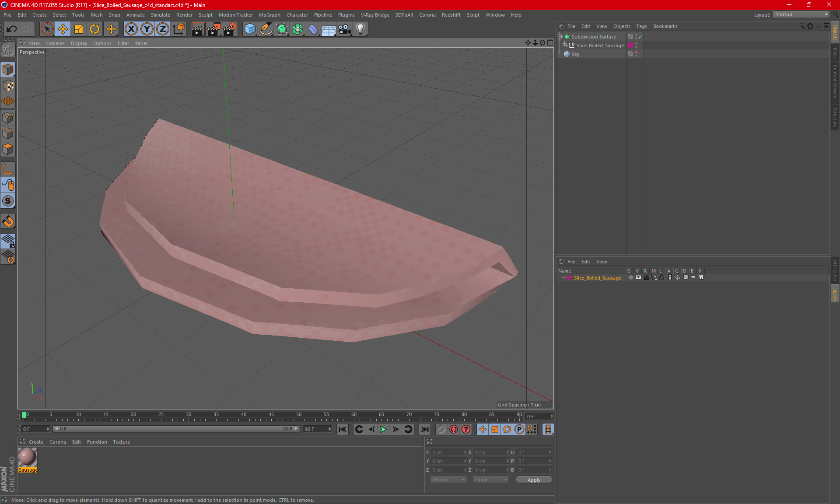Image resolution: width=840 pixels, height=504 pixels.
Task: Select the Move tool icon
Action: [63, 29]
